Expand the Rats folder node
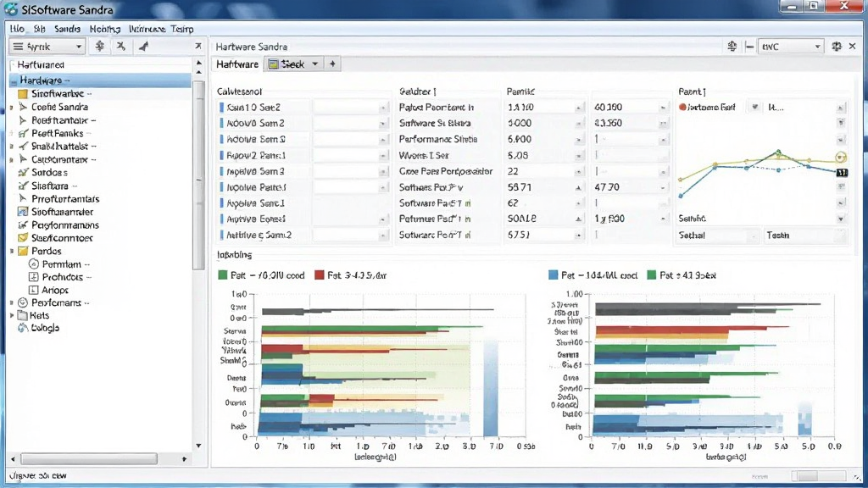Screen dimensions: 868x488 12,315
